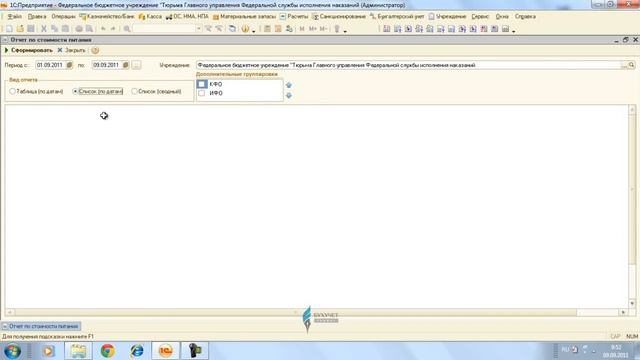This screenshot has height=360, width=640.
Task: Click the period start date field
Action: click(51, 65)
